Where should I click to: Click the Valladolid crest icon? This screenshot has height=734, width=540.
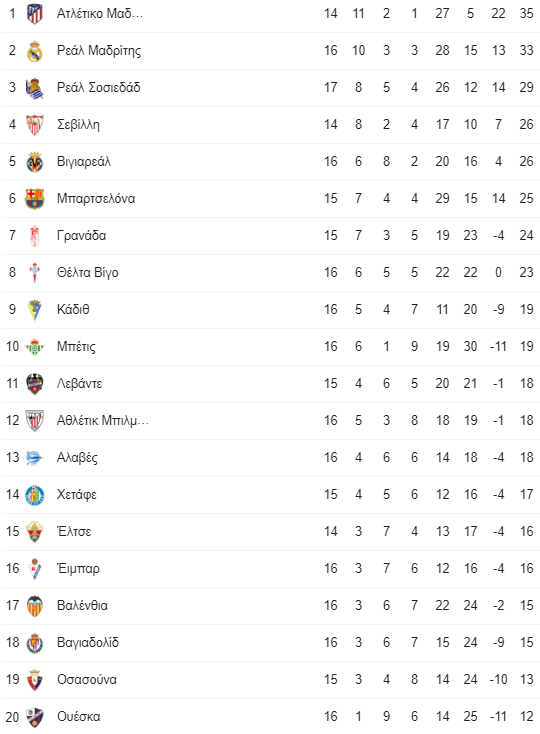tap(35, 642)
